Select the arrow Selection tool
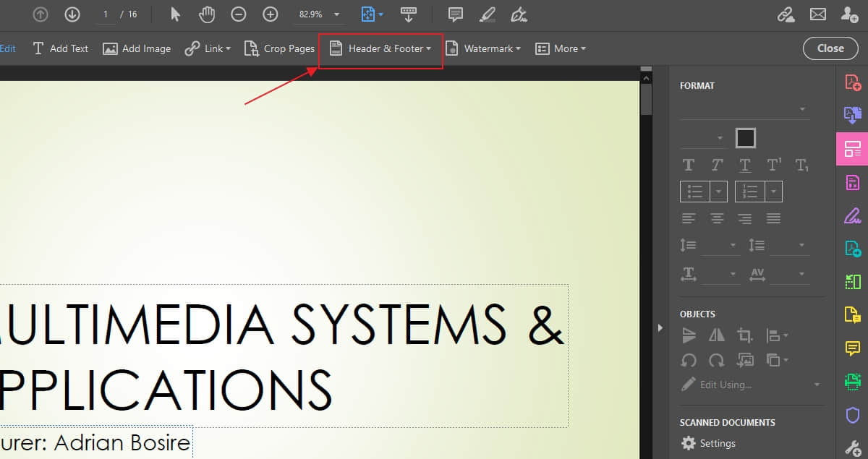868x459 pixels. 175,14
